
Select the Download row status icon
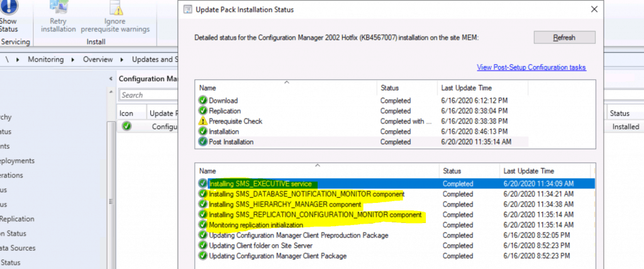click(203, 100)
